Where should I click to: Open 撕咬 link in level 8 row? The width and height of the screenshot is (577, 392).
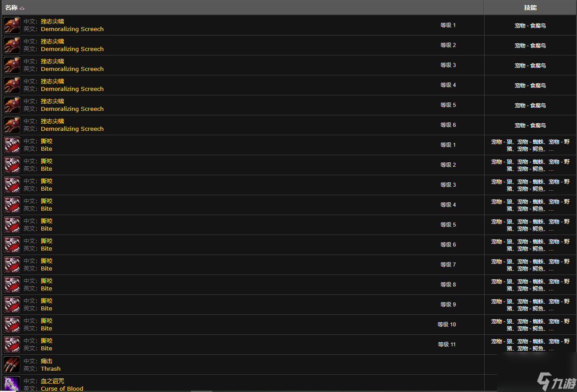(47, 281)
